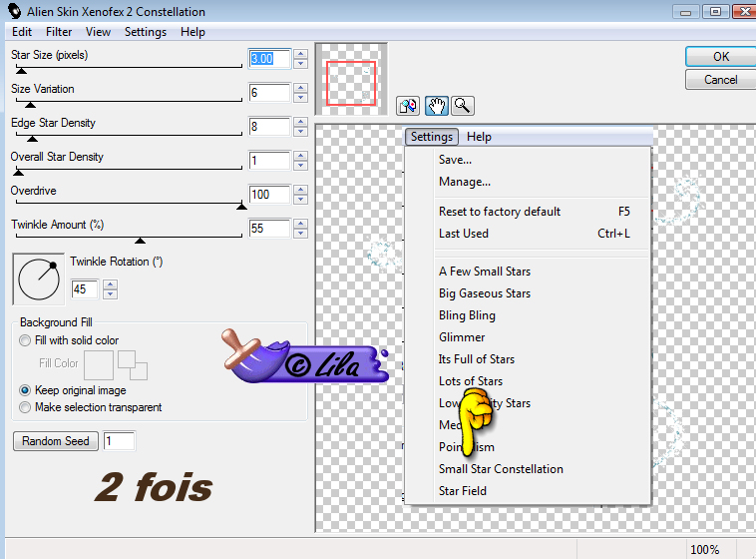
Task: Click the Edge Star Density value field
Action: point(269,127)
